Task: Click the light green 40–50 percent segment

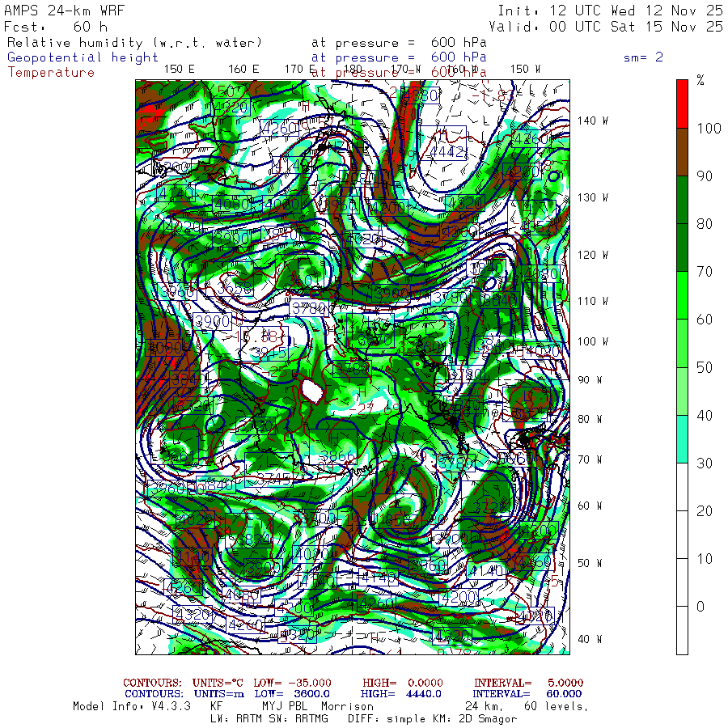Action: pyautogui.click(x=682, y=391)
